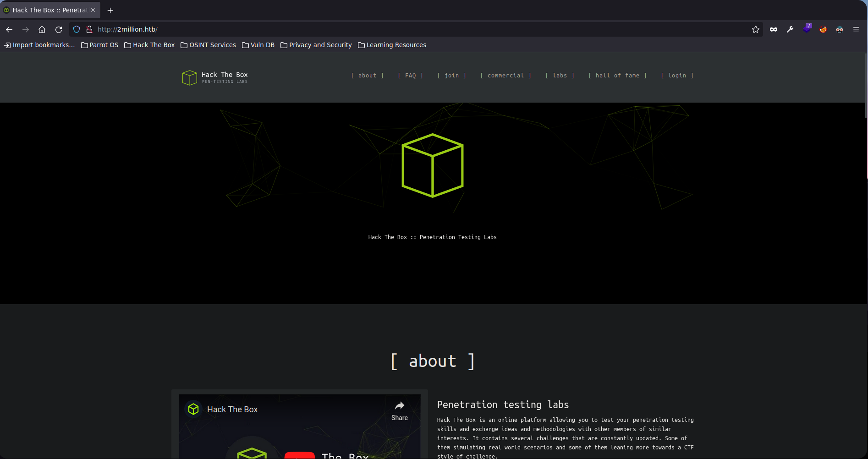This screenshot has height=459, width=868.
Task: Open the purple extension with badge 7
Action: [x=807, y=28]
